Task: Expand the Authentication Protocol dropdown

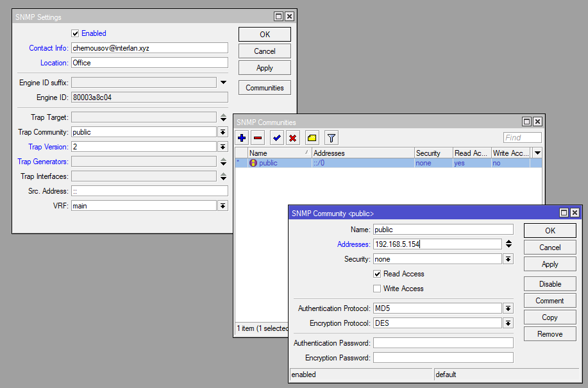Action: coord(508,308)
